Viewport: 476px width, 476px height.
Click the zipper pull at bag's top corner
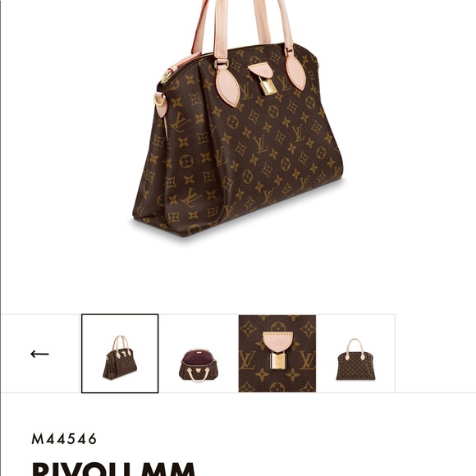click(166, 77)
